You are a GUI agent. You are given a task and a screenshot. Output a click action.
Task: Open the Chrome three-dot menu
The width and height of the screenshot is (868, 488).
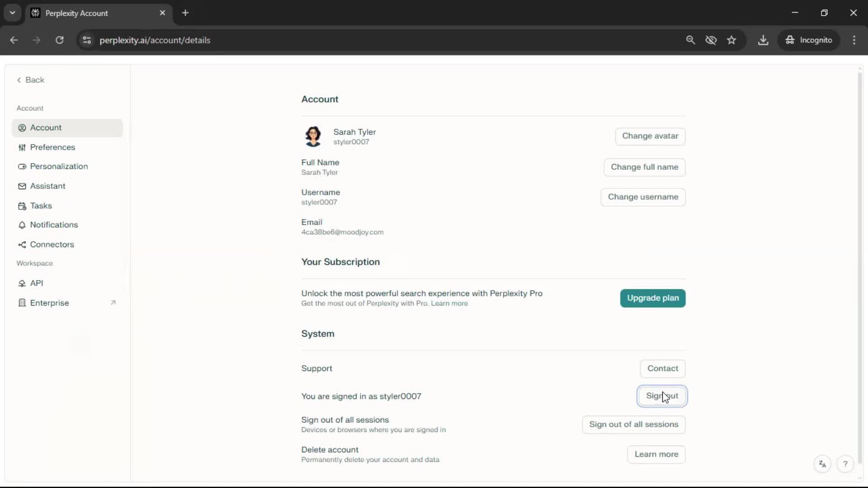click(x=854, y=40)
